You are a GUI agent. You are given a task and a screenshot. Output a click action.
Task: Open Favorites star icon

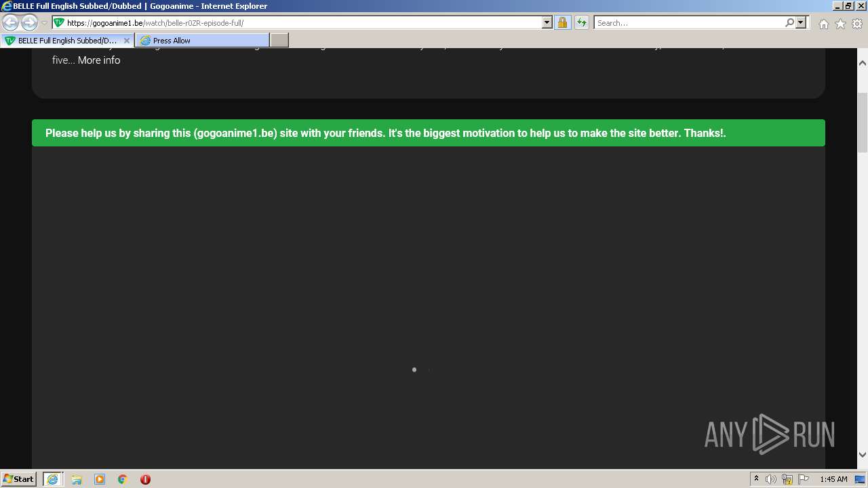(x=840, y=24)
